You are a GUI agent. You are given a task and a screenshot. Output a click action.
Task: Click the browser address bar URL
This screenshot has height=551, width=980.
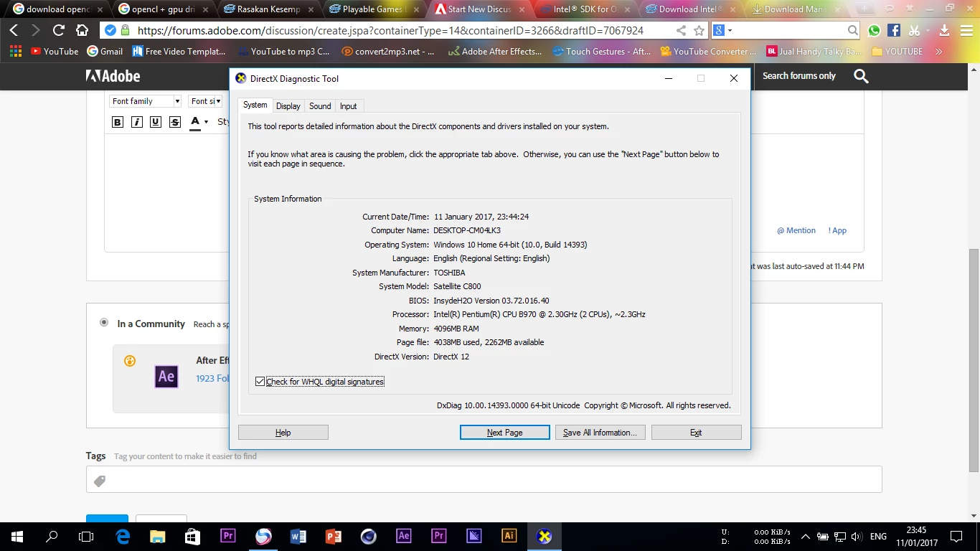tap(390, 31)
